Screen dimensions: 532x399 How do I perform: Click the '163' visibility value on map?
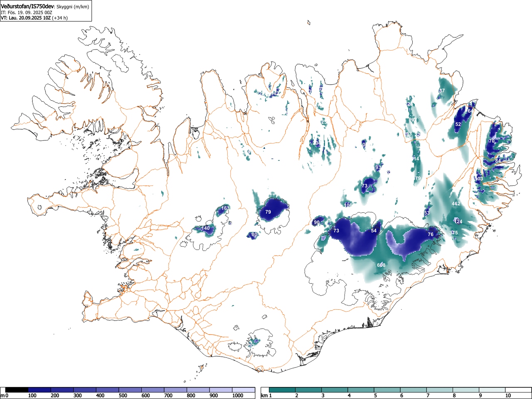click(x=225, y=208)
